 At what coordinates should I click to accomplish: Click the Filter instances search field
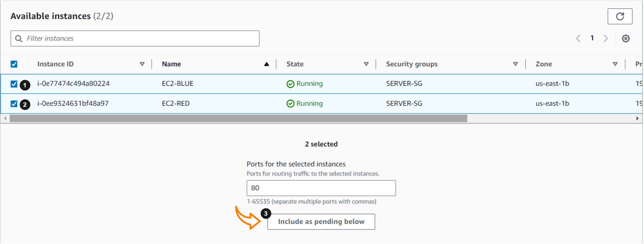point(139,38)
